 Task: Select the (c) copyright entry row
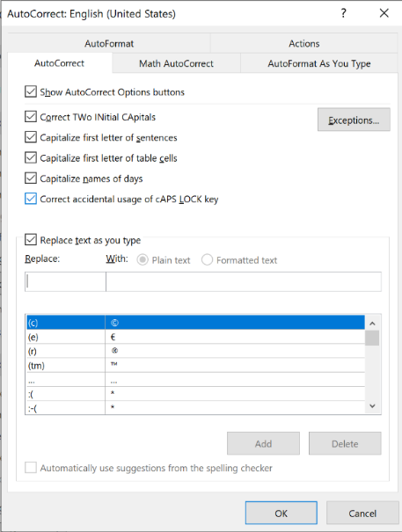pyautogui.click(x=195, y=323)
